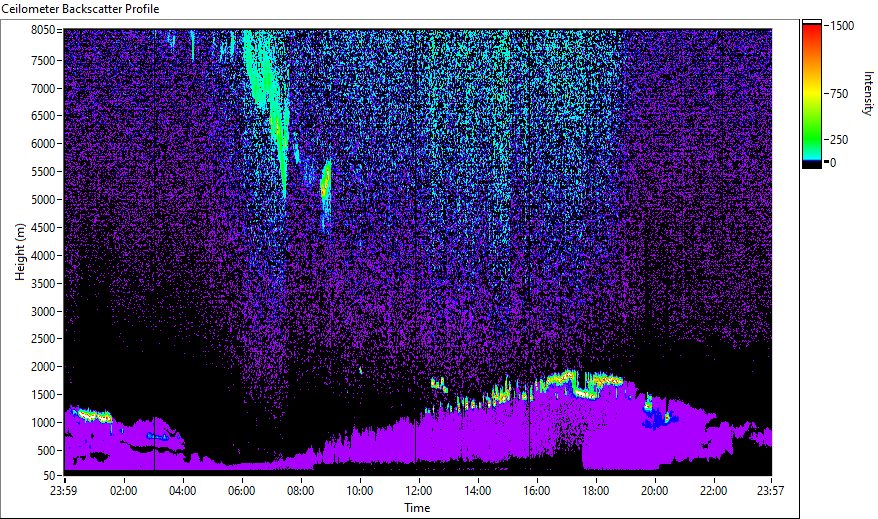Screen dimensions: 878x519
Task: Click the 500 height axis label
Action: click(46, 451)
